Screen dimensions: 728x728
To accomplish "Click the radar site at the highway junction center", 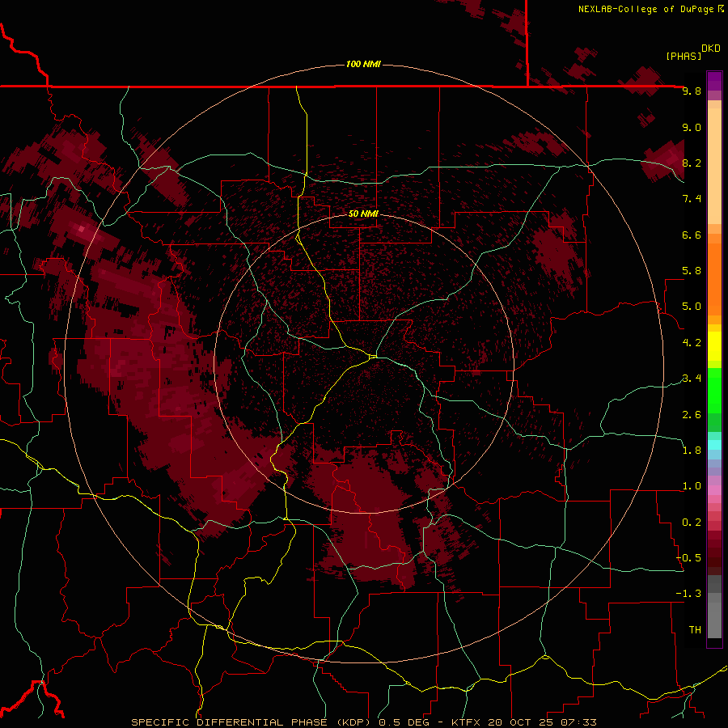I will click(x=373, y=356).
